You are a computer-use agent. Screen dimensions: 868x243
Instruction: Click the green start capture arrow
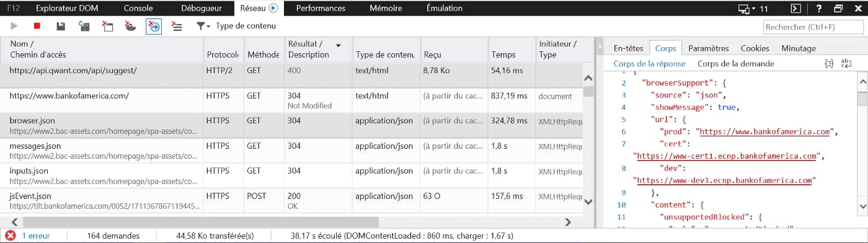click(x=14, y=26)
